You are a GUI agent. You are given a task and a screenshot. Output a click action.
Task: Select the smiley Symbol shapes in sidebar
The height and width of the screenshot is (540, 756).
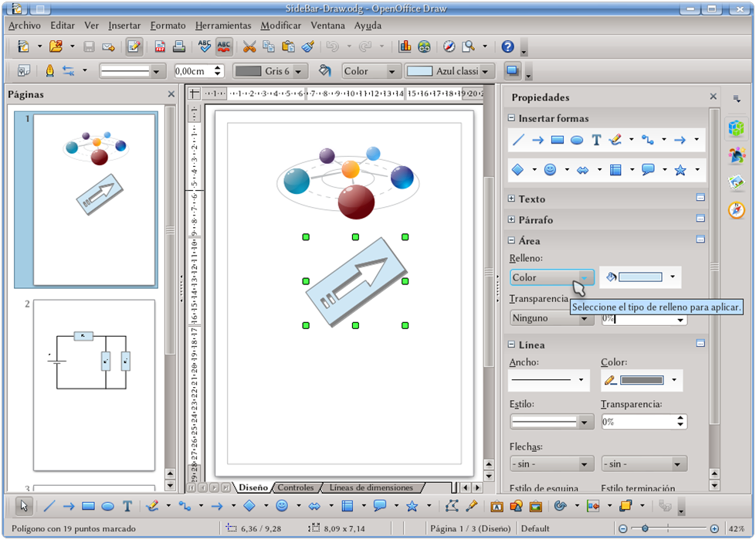click(550, 169)
